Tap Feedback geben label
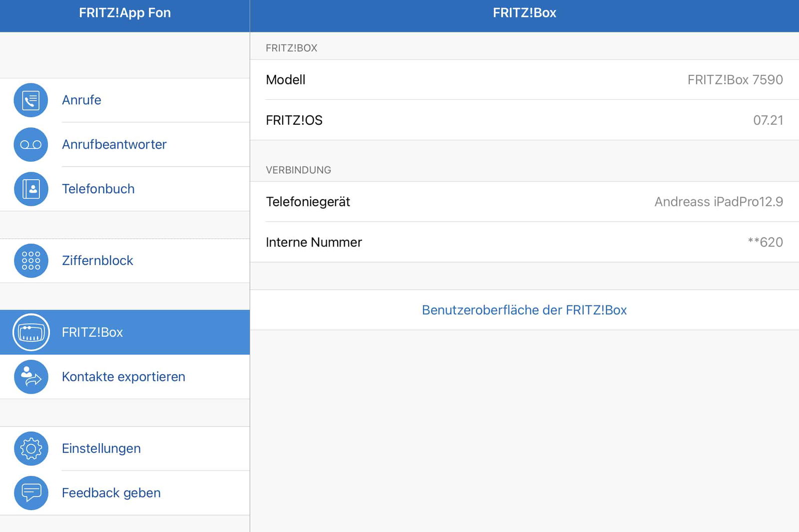The width and height of the screenshot is (799, 532). [x=111, y=493]
